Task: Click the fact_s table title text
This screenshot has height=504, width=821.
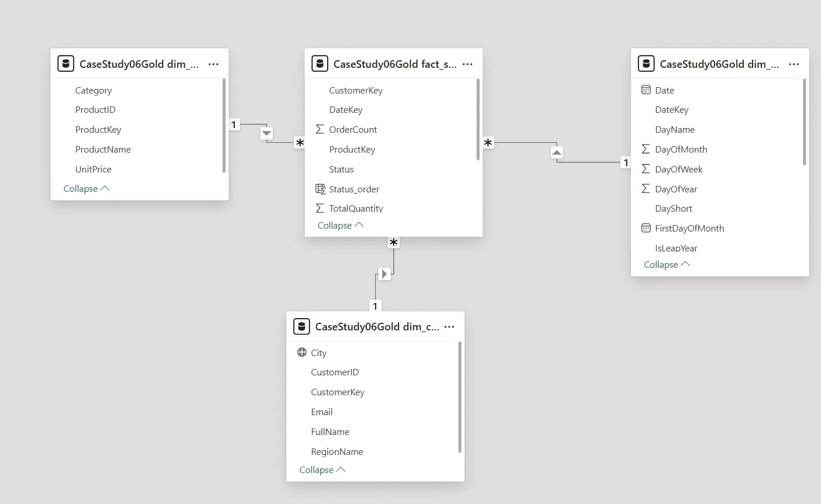Action: (x=395, y=64)
